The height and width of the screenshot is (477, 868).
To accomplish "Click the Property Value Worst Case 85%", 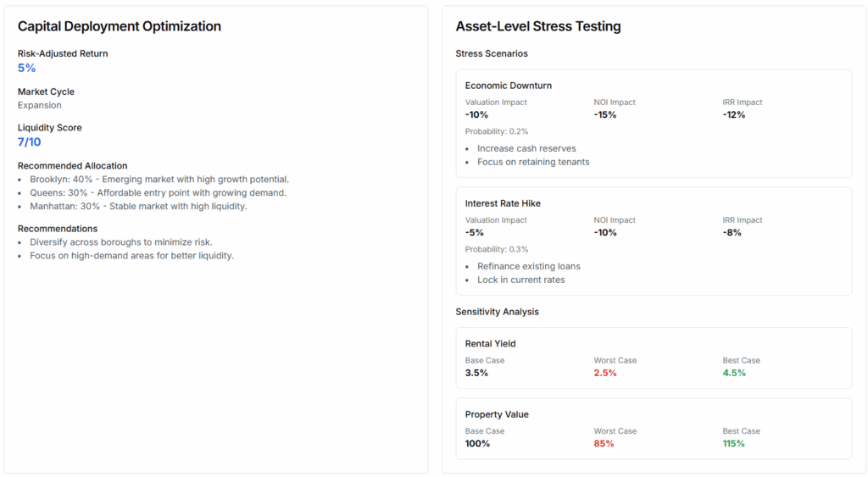I will coord(604,444).
